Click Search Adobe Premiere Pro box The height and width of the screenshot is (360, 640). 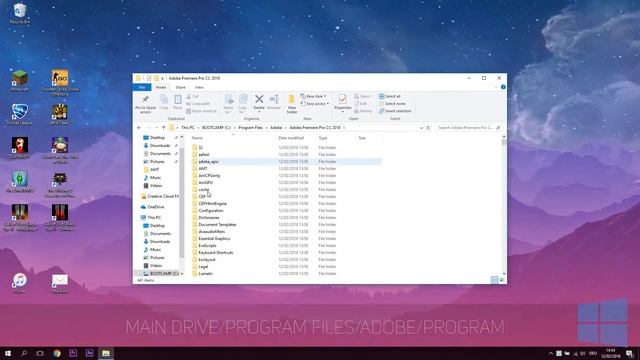coord(469,128)
